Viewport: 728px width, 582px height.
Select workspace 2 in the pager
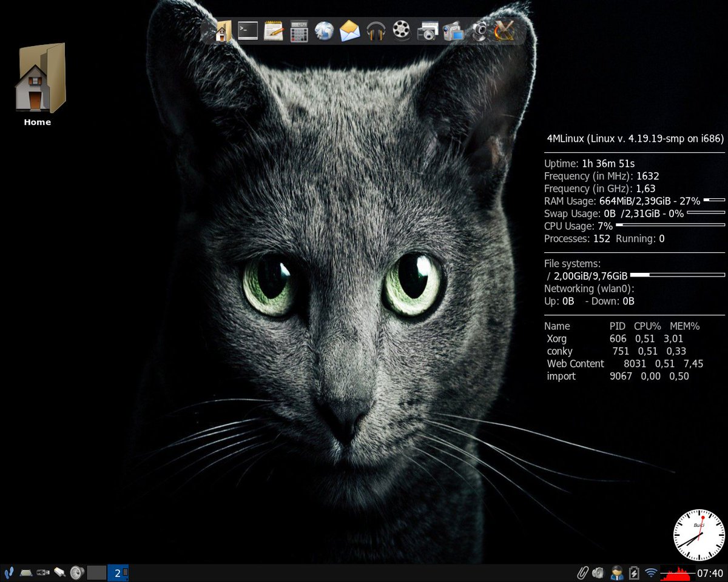pos(118,572)
